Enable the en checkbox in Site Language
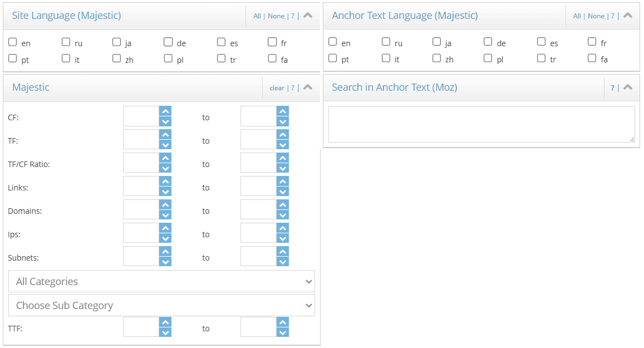The image size is (644, 348). pos(12,41)
